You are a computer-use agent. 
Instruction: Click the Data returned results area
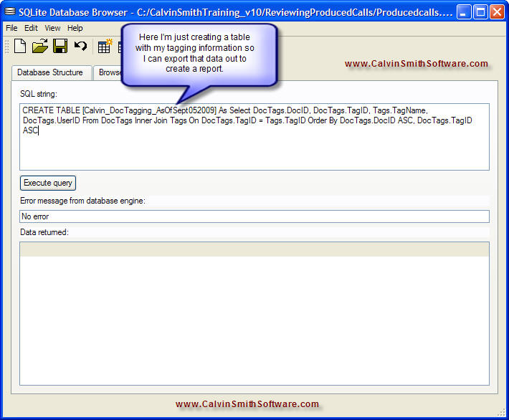255,323
